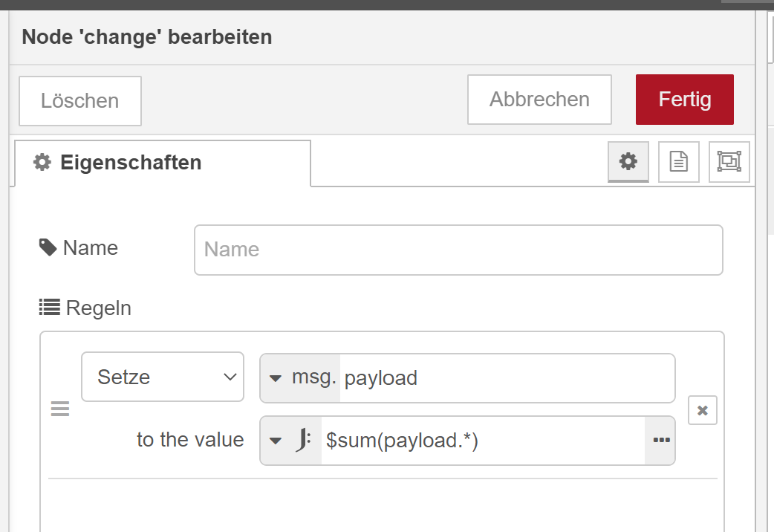Click the rule reorder handle icon

[59, 409]
